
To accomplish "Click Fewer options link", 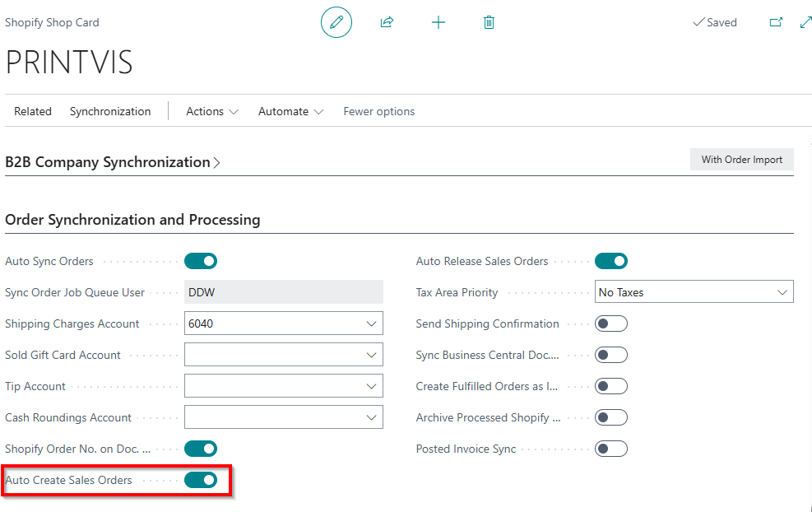I will coord(378,111).
